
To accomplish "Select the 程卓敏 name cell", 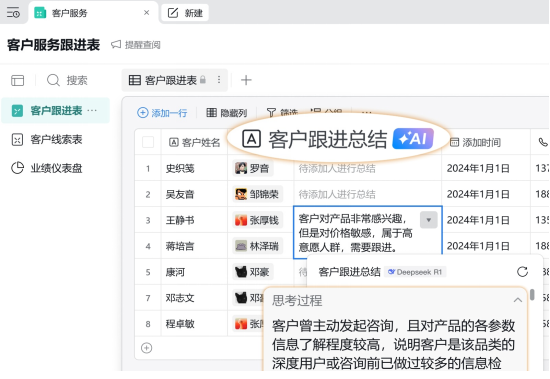I will (x=194, y=324).
